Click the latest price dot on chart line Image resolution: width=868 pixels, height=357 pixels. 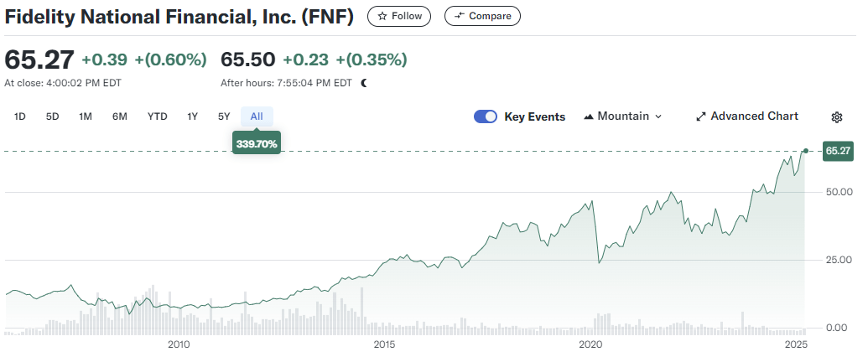pyautogui.click(x=806, y=151)
